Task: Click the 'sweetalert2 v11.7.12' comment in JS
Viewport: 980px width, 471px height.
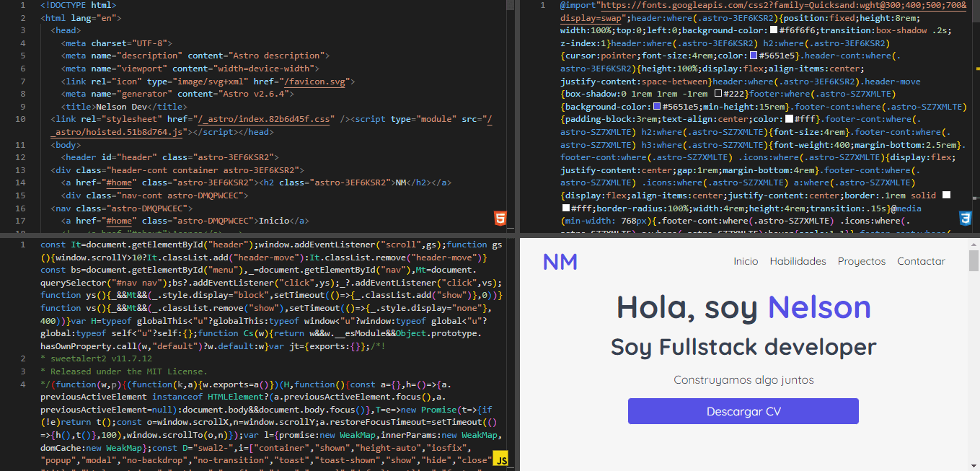Action: coord(100,358)
